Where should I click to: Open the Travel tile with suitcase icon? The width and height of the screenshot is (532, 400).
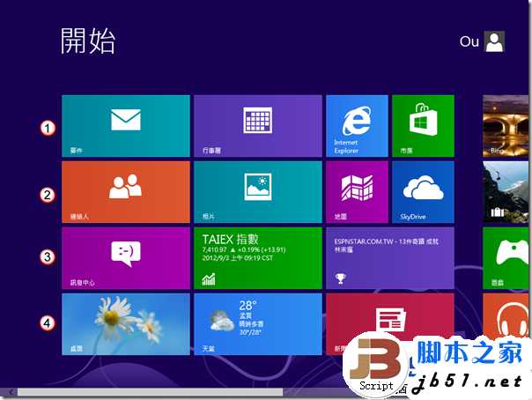pos(506,192)
